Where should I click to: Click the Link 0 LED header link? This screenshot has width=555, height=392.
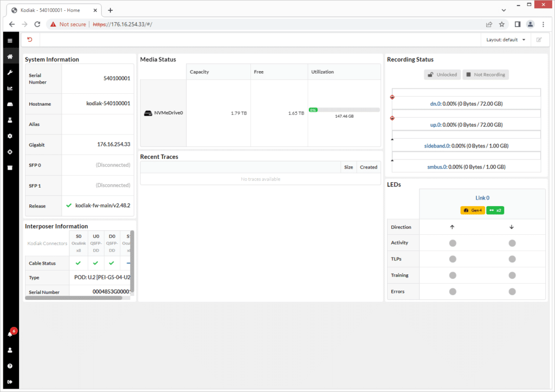pos(482,198)
